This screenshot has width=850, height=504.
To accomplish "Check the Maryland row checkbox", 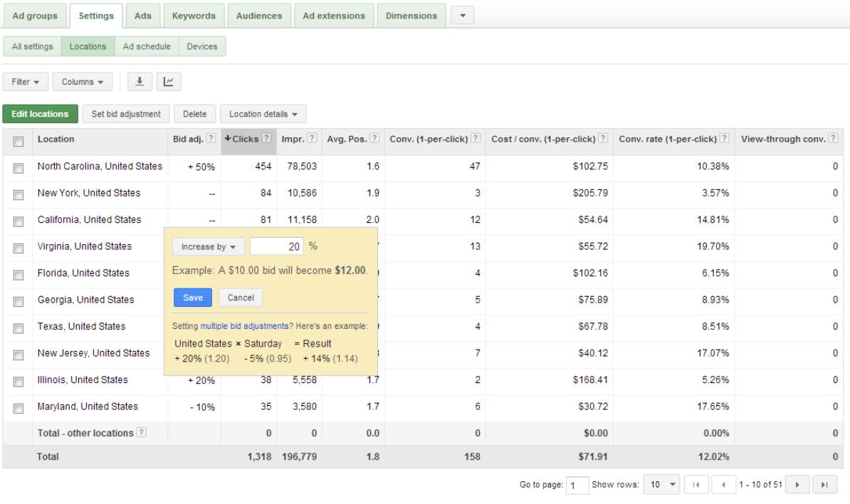I will (x=19, y=408).
